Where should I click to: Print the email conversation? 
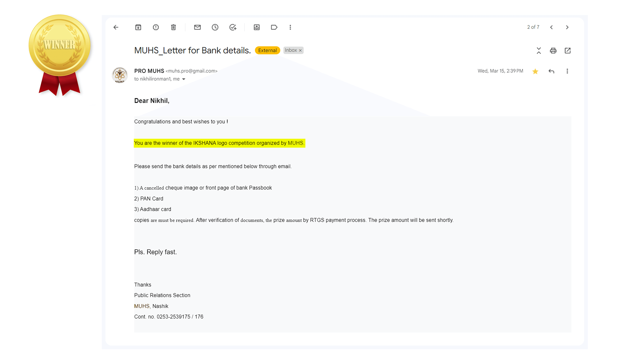(x=553, y=51)
